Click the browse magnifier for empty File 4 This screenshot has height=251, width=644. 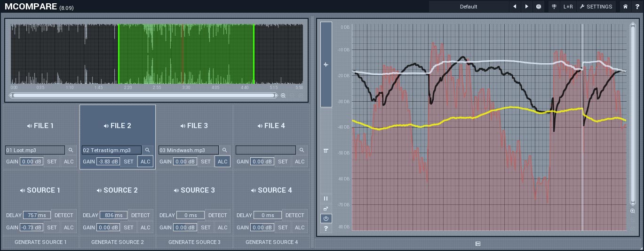tap(302, 150)
